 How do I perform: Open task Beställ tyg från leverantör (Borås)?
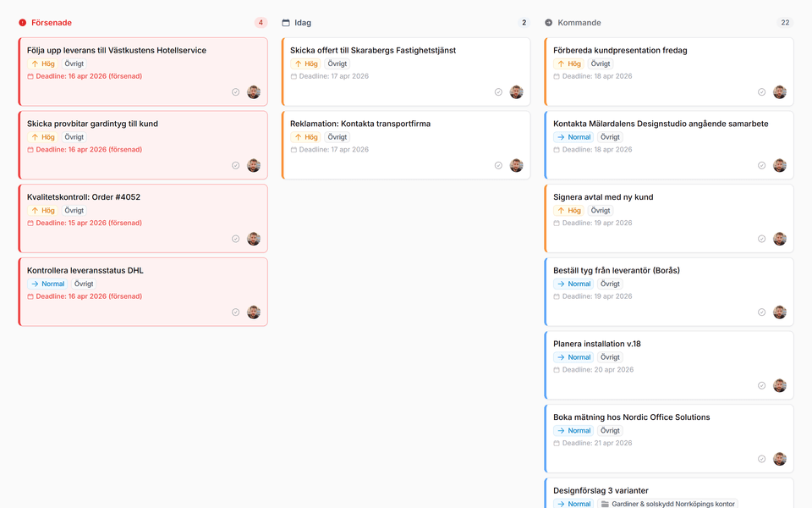point(616,270)
